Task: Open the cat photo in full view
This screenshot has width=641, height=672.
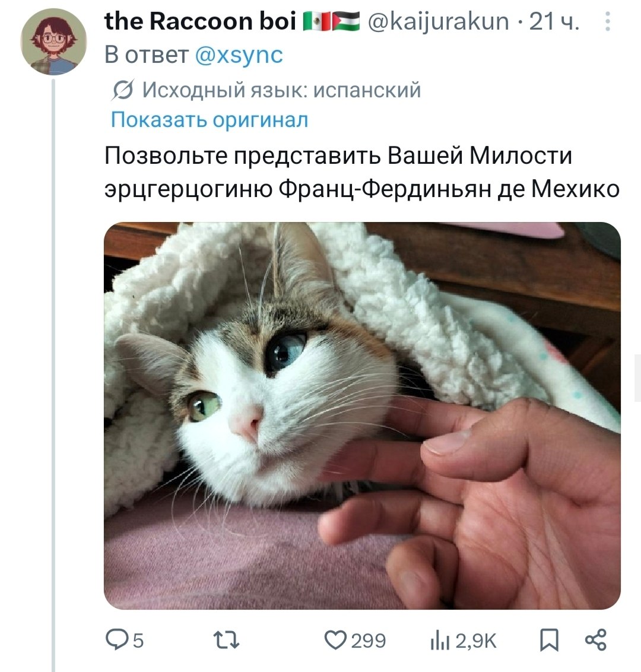Action: [x=362, y=416]
